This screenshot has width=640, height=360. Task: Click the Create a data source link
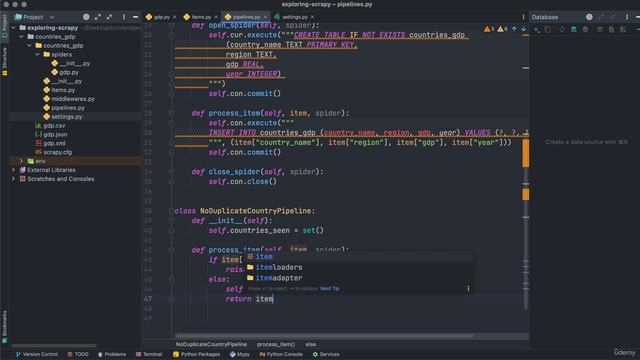[587, 142]
